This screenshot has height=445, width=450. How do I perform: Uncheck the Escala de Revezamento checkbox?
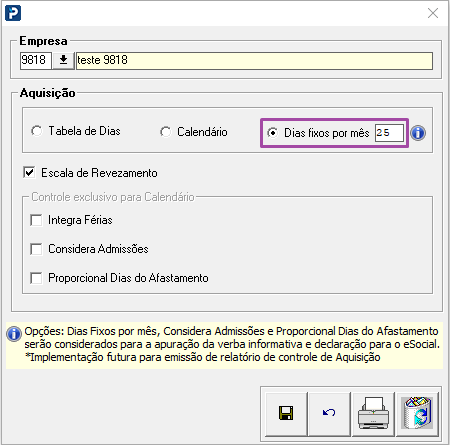click(x=29, y=173)
